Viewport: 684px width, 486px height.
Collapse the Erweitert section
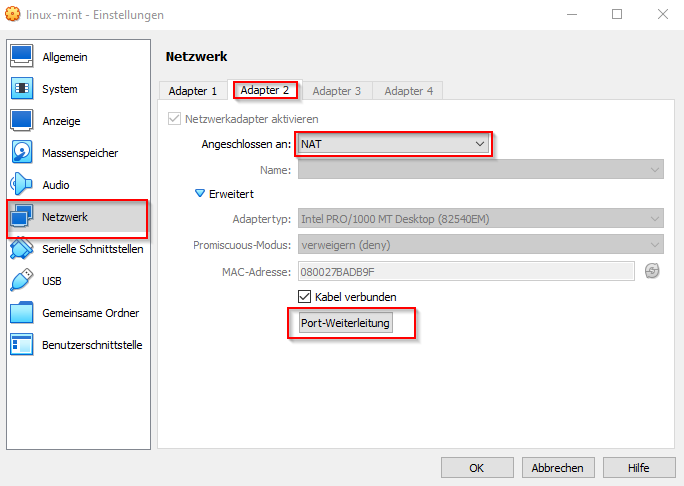click(200, 193)
